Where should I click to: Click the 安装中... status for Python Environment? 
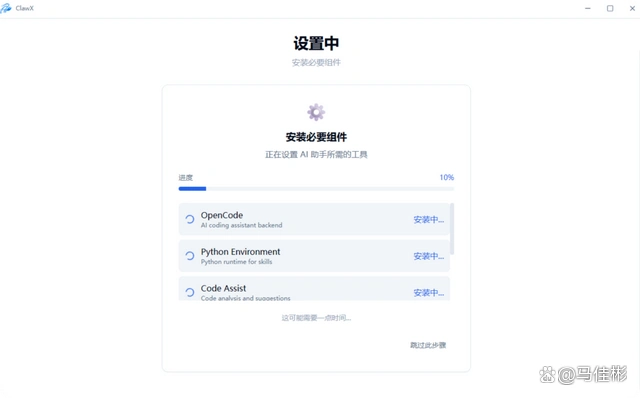(429, 256)
